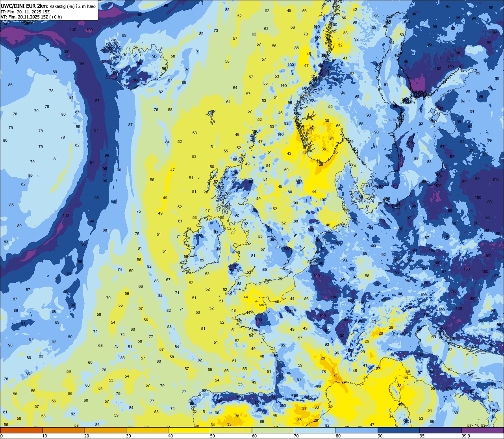The image size is (504, 439).
Task: Click the 30–40% golden legend swatch
Action: tap(147, 430)
